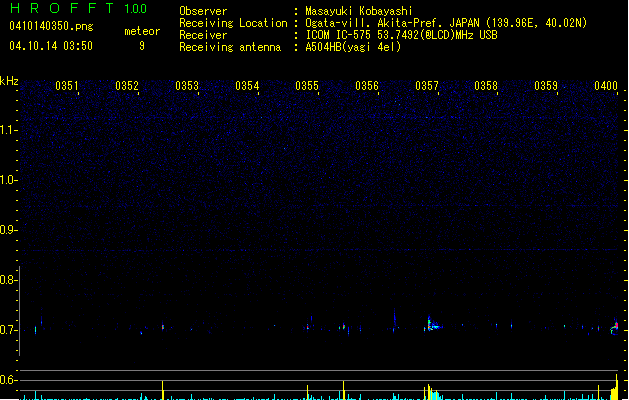Click time marker 0356
Viewport: 629px width, 400px height.
point(367,86)
